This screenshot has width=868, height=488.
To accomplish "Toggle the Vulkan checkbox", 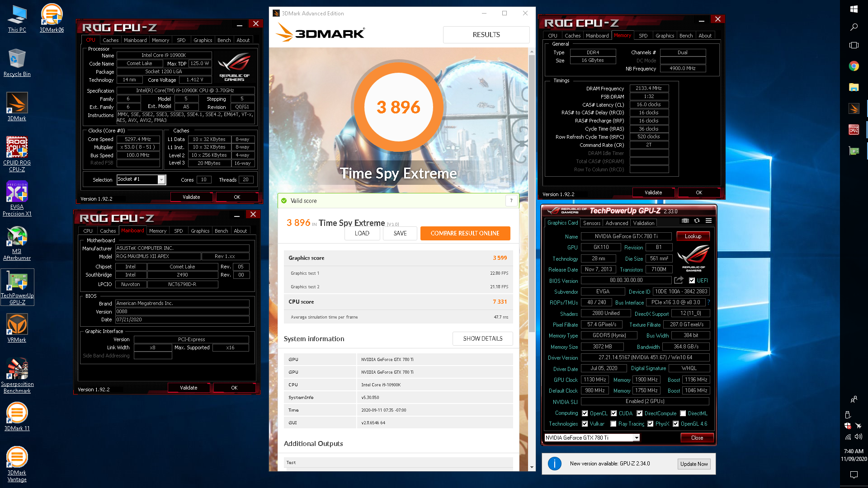I will (585, 424).
